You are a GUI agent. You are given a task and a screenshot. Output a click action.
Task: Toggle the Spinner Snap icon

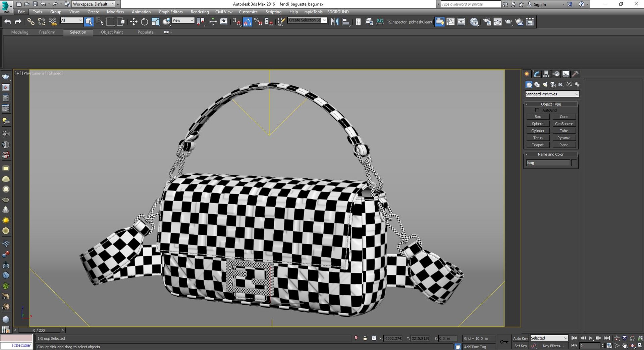tap(269, 22)
